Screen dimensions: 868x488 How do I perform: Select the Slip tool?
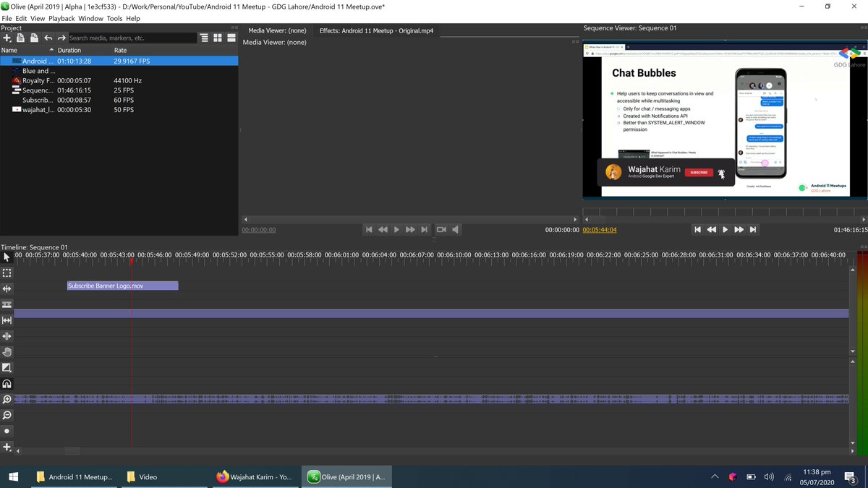coord(7,320)
